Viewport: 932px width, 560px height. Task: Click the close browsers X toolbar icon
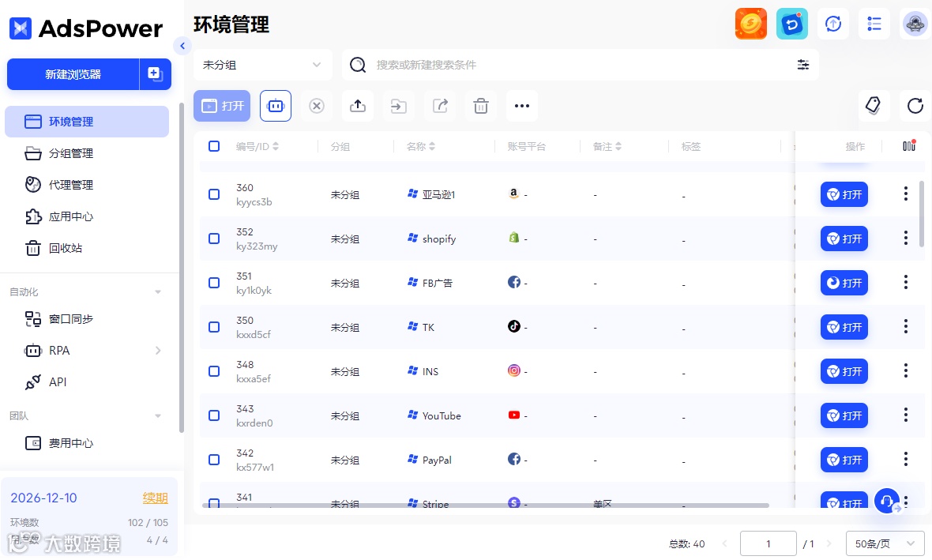pos(317,106)
